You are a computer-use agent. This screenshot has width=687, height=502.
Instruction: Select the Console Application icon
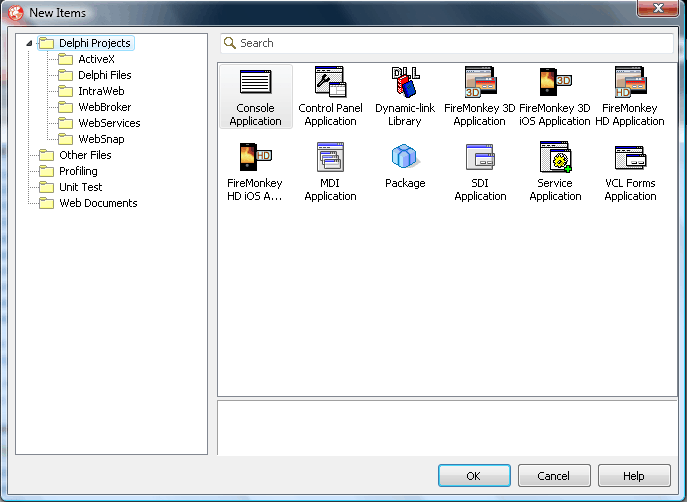[x=255, y=82]
